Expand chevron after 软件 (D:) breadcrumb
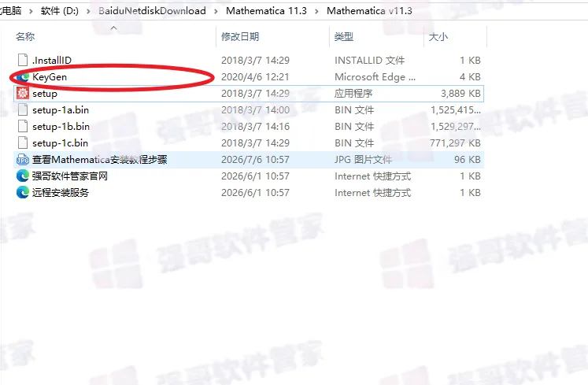 tap(88, 11)
